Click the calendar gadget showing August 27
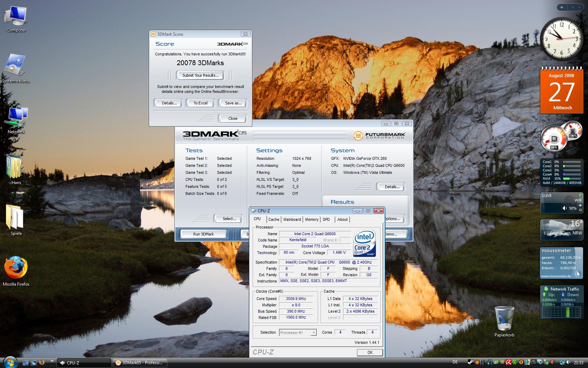Viewport: 588px width, 368px height. click(x=562, y=90)
